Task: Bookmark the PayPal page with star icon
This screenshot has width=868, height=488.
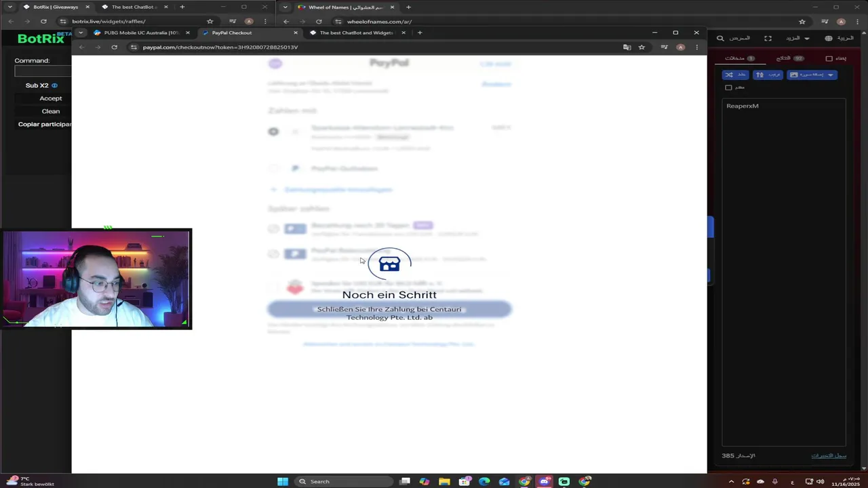Action: 642,47
